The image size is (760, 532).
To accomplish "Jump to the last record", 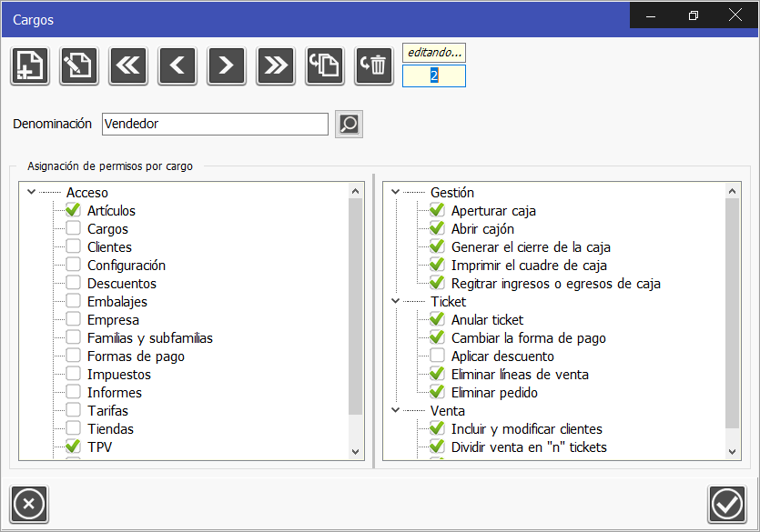I will click(x=275, y=65).
